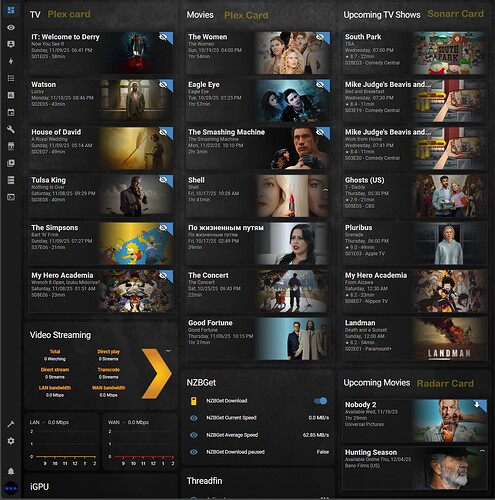Viewport: 495px width, 500px height.
Task: Select the По жизненным путям movie title
Action: pyautogui.click(x=226, y=228)
